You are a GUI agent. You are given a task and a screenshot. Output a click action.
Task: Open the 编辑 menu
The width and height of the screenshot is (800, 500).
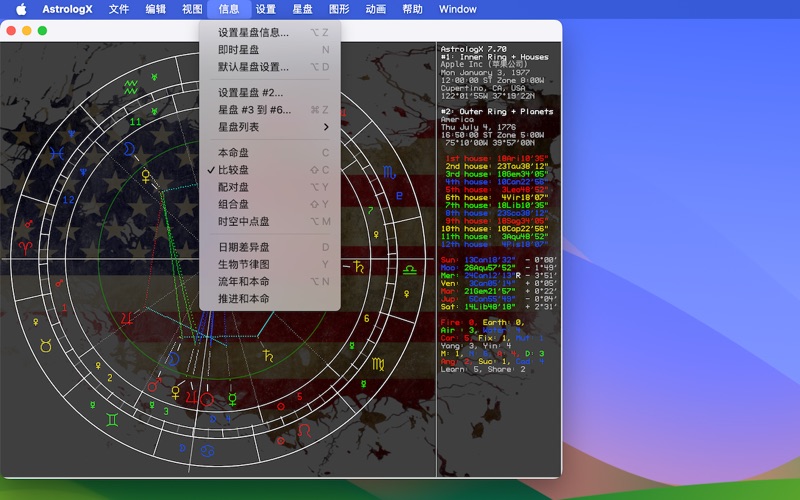pyautogui.click(x=156, y=9)
